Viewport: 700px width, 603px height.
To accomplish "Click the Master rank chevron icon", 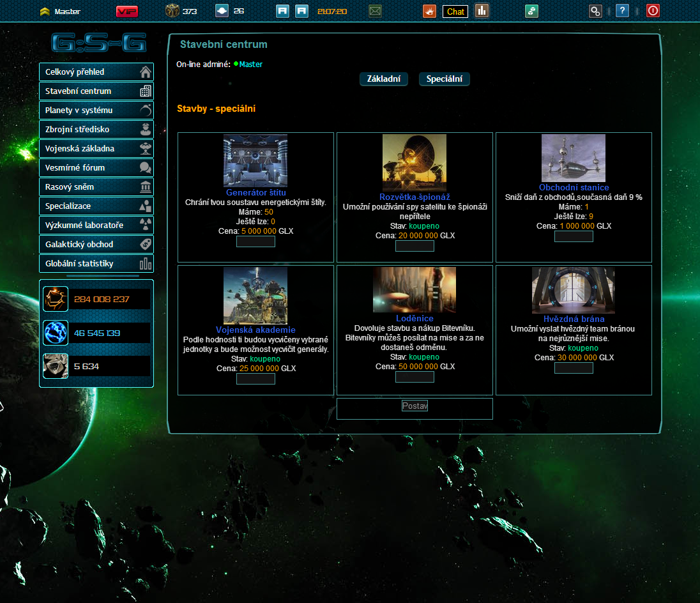I will click(45, 11).
